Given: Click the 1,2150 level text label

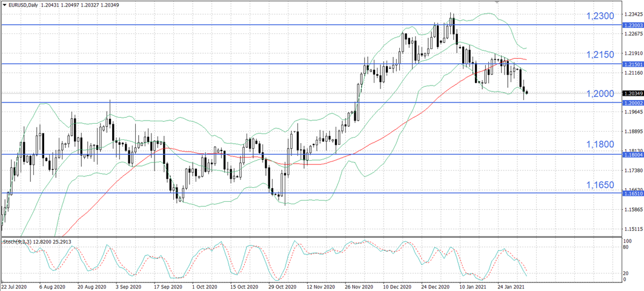Looking at the screenshot, I should coord(600,55).
